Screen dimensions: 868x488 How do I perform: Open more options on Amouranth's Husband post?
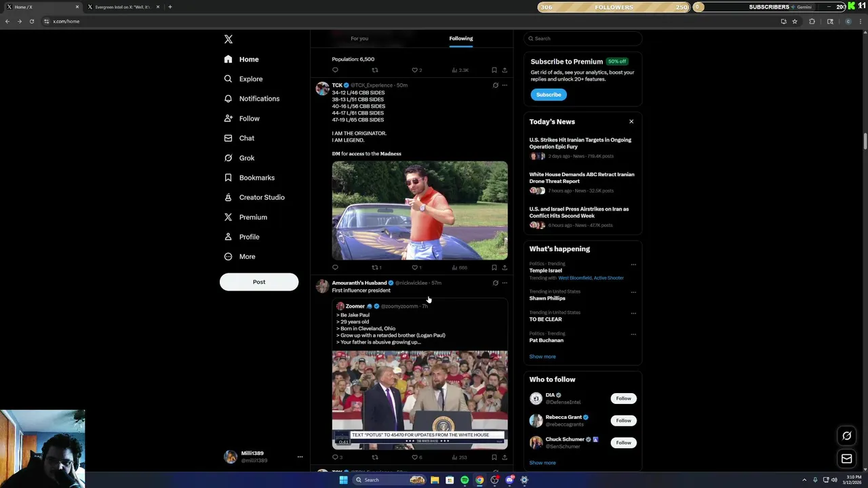tap(505, 283)
